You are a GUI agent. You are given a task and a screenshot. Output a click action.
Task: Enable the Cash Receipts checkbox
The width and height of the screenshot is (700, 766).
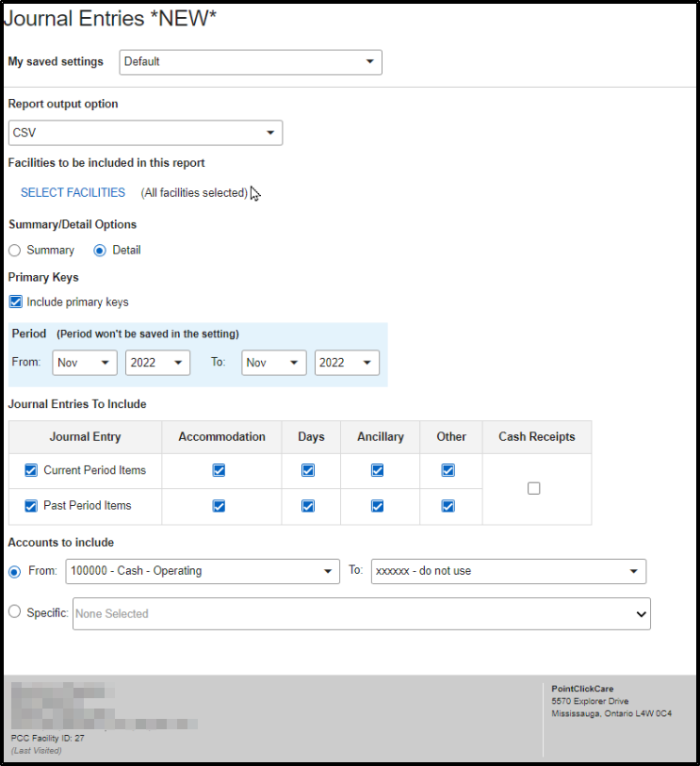click(x=534, y=488)
